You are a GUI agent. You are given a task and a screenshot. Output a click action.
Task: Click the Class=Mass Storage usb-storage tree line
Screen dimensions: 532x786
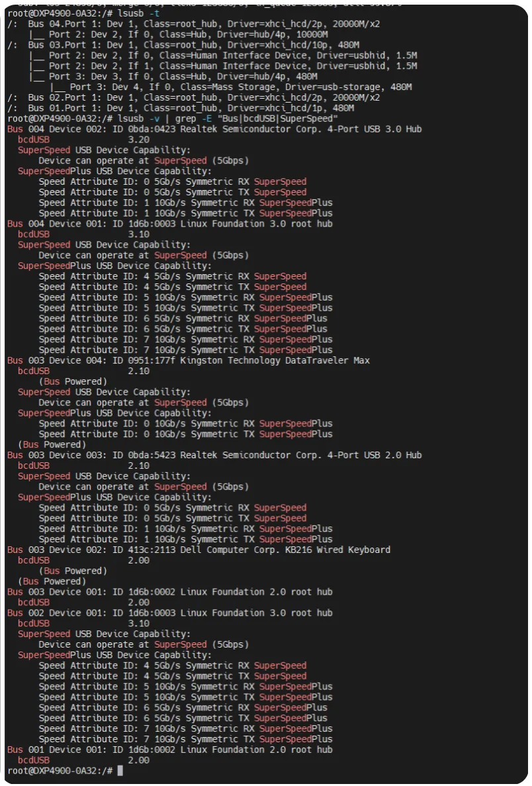pyautogui.click(x=230, y=87)
